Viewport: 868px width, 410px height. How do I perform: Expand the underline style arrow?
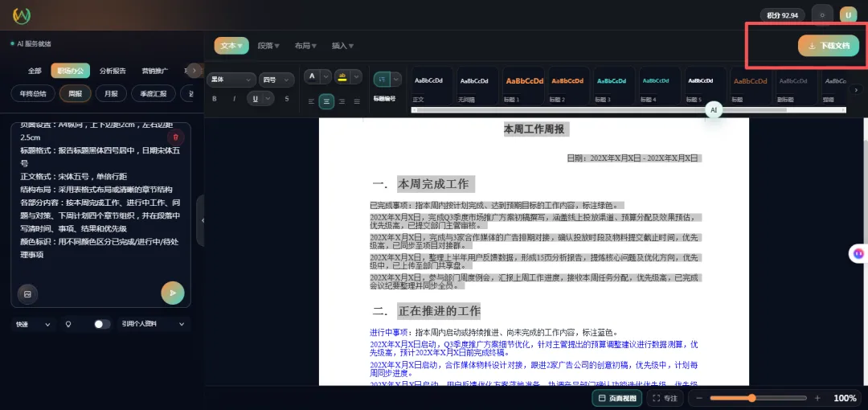pyautogui.click(x=268, y=99)
